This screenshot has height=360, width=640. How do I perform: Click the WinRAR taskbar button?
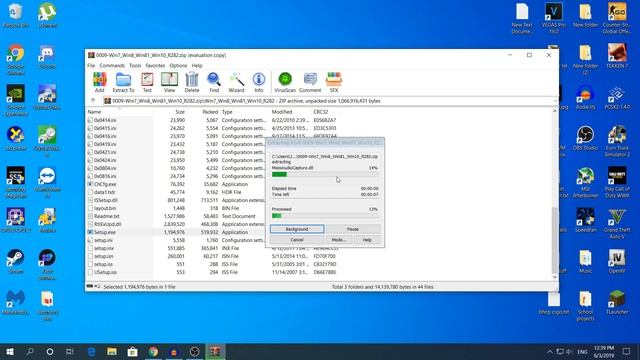[x=215, y=351]
